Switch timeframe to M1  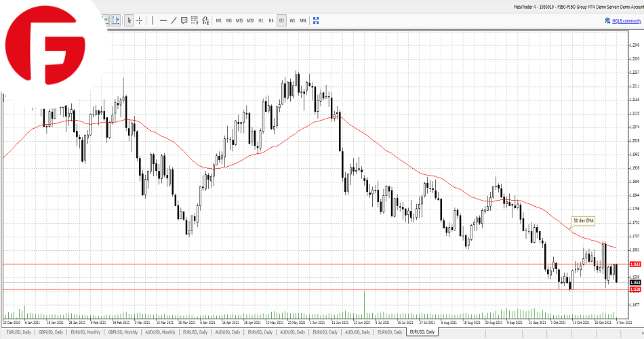pos(219,20)
